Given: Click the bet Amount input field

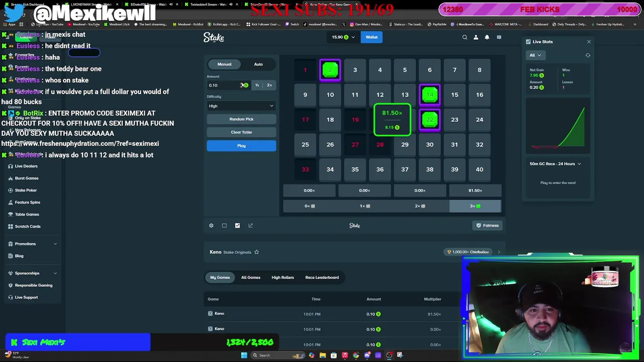Looking at the screenshot, I should coord(228,85).
